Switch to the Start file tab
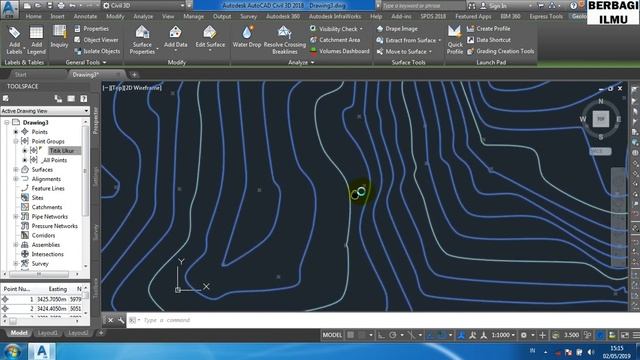Image resolution: width=640 pixels, height=360 pixels. 20,74
